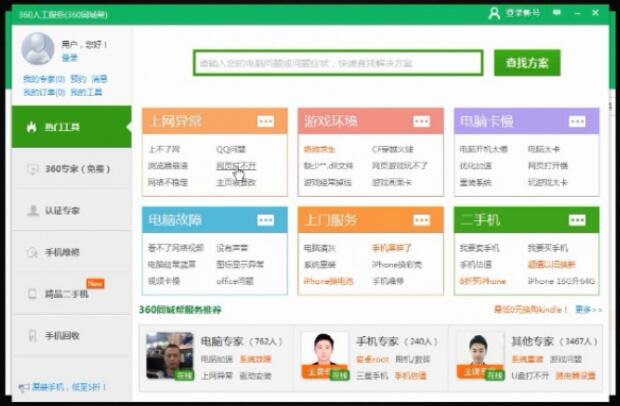Select 三星手机 under 手机专家
Viewport: 620px width, 406px height.
click(x=372, y=376)
